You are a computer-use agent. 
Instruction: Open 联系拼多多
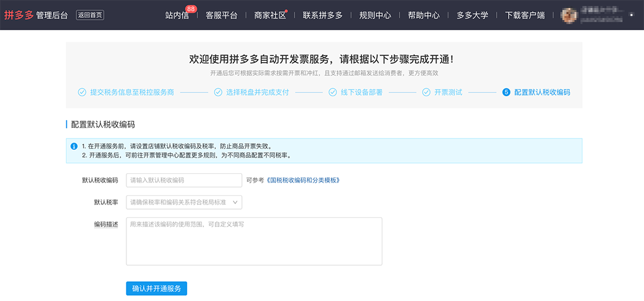(323, 15)
